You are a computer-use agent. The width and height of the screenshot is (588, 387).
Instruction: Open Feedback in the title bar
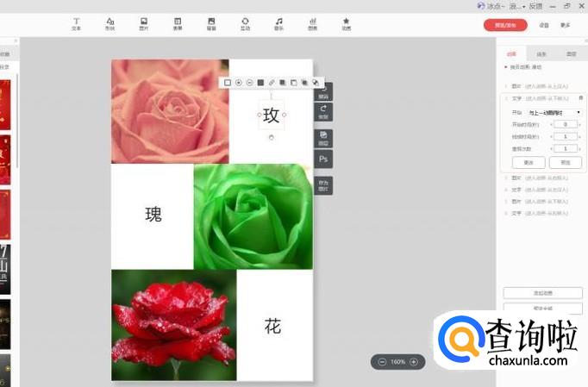click(x=536, y=6)
